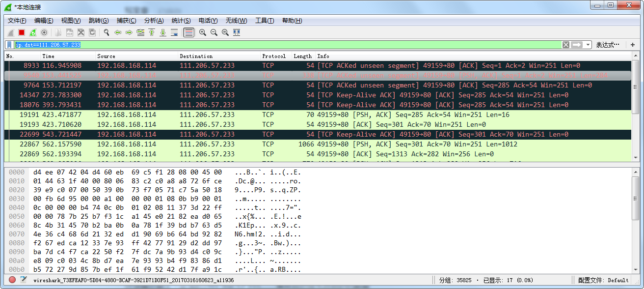Screen dimensions: 644x289
Task: Select packet number 22869 row
Action: [x=318, y=154]
